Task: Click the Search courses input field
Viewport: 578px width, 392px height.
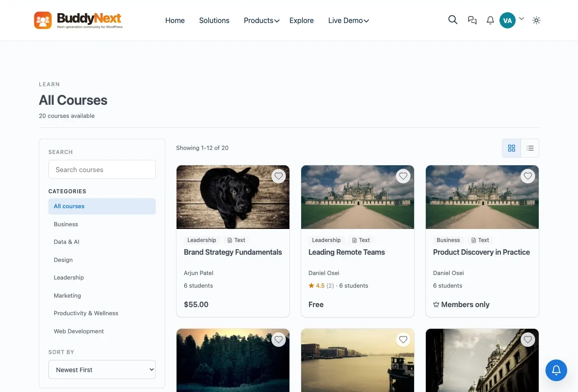Action: (102, 169)
